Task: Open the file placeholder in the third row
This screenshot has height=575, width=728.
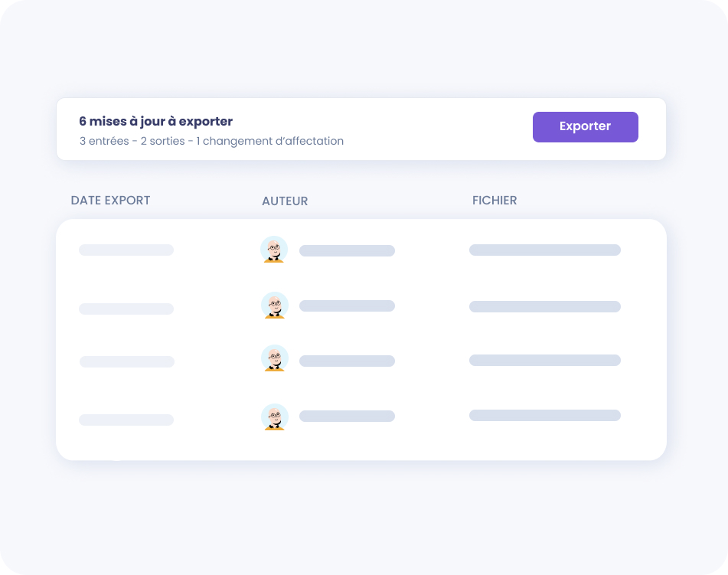Action: 544,360
